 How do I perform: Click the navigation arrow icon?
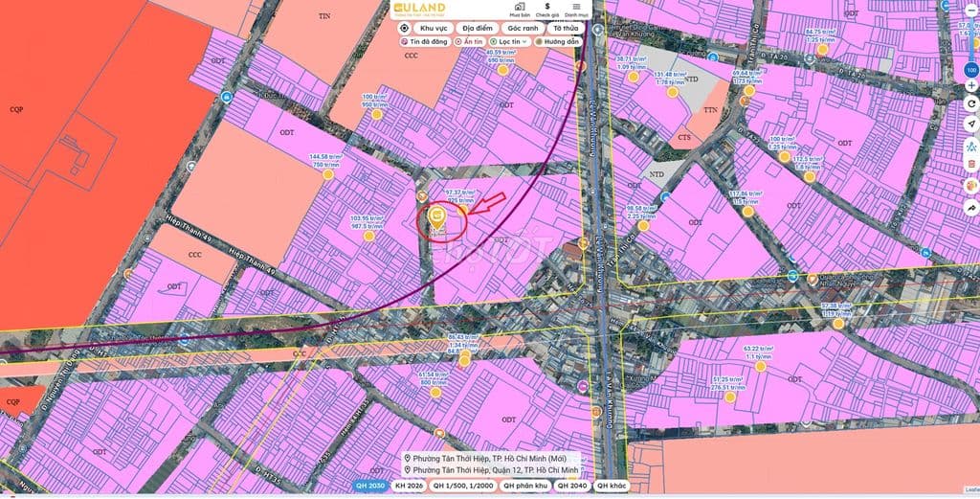[x=971, y=125]
